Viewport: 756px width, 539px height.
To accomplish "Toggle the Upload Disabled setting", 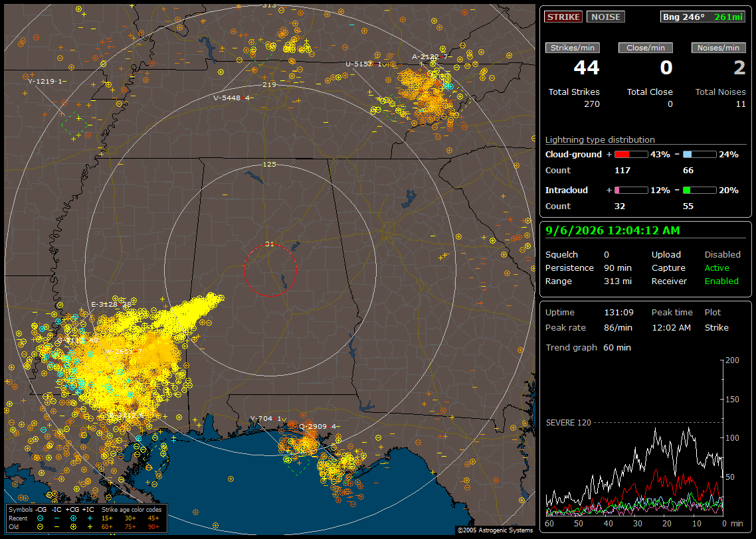I will [722, 254].
